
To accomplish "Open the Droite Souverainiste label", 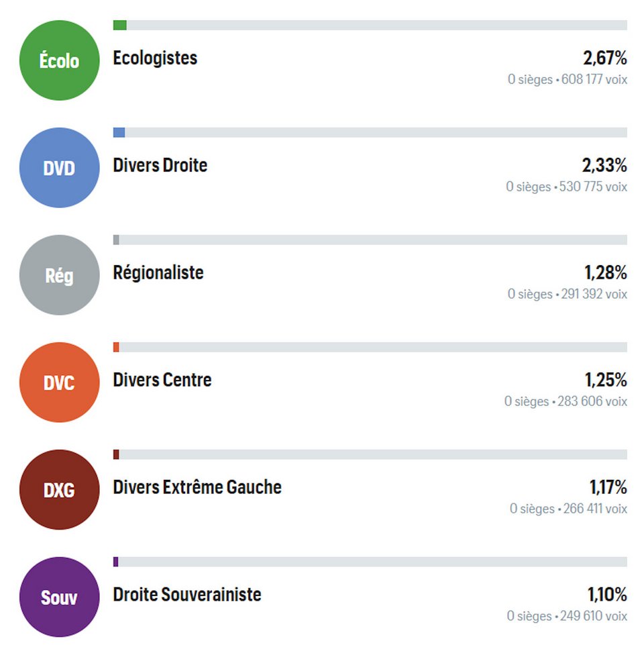I will [187, 595].
